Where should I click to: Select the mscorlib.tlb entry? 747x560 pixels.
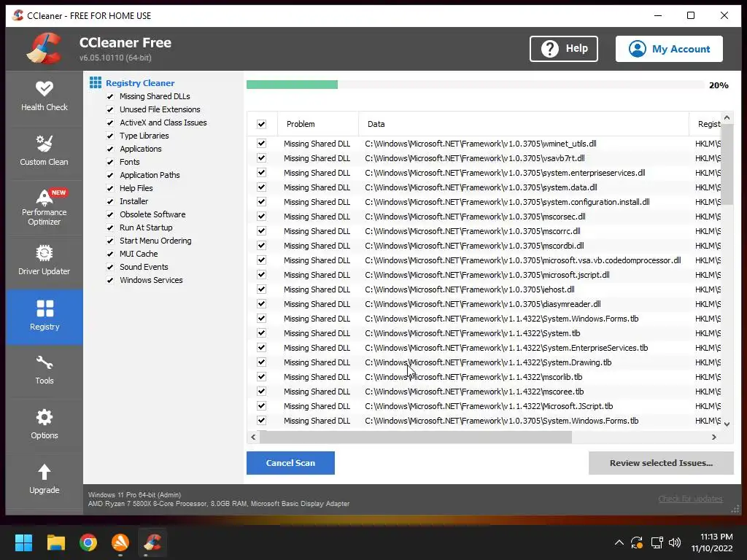(x=484, y=377)
